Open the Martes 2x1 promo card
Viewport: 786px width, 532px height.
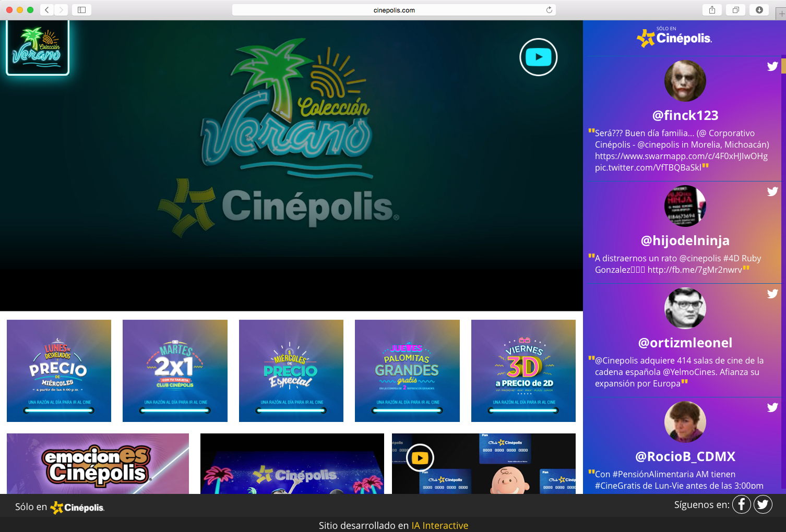[x=175, y=371]
